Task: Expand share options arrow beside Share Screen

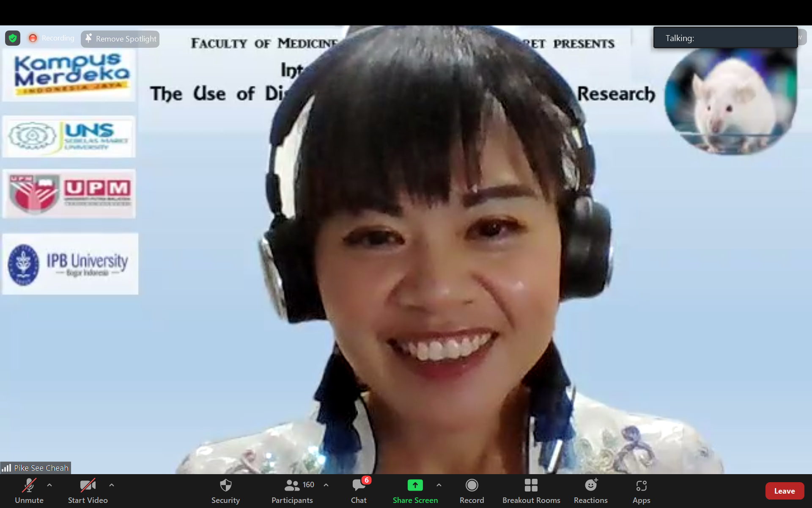Action: click(439, 485)
